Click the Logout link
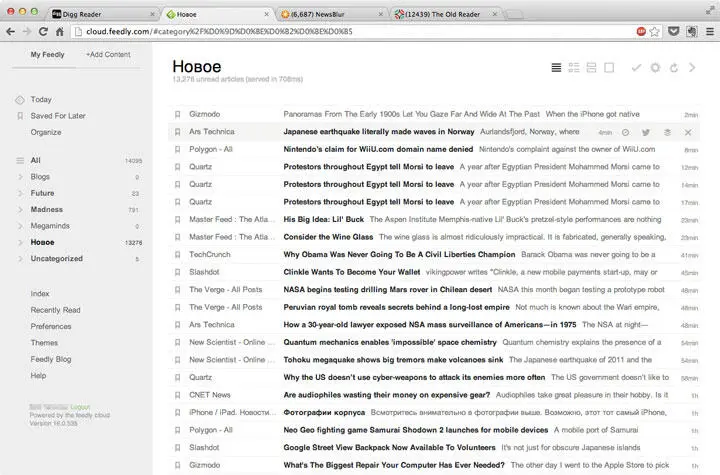 (80, 407)
